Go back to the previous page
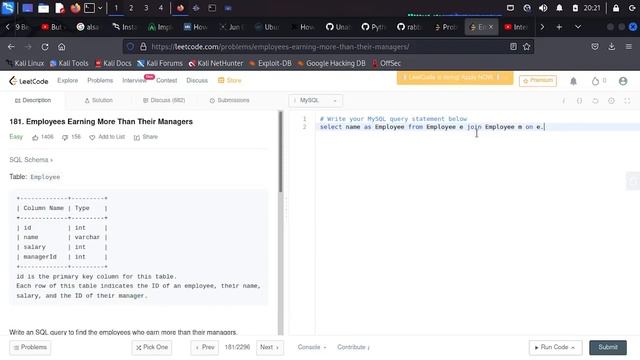 pos(11,47)
